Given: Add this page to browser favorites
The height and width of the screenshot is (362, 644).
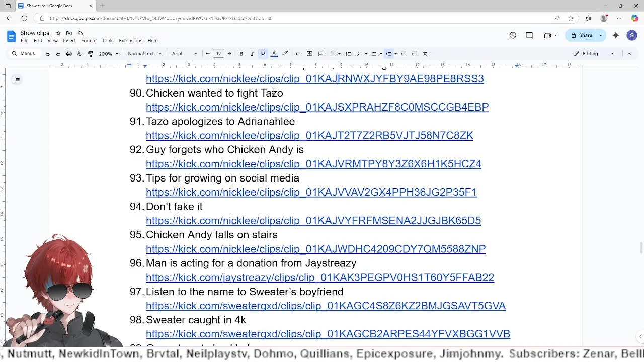Looking at the screenshot, I should 571,18.
